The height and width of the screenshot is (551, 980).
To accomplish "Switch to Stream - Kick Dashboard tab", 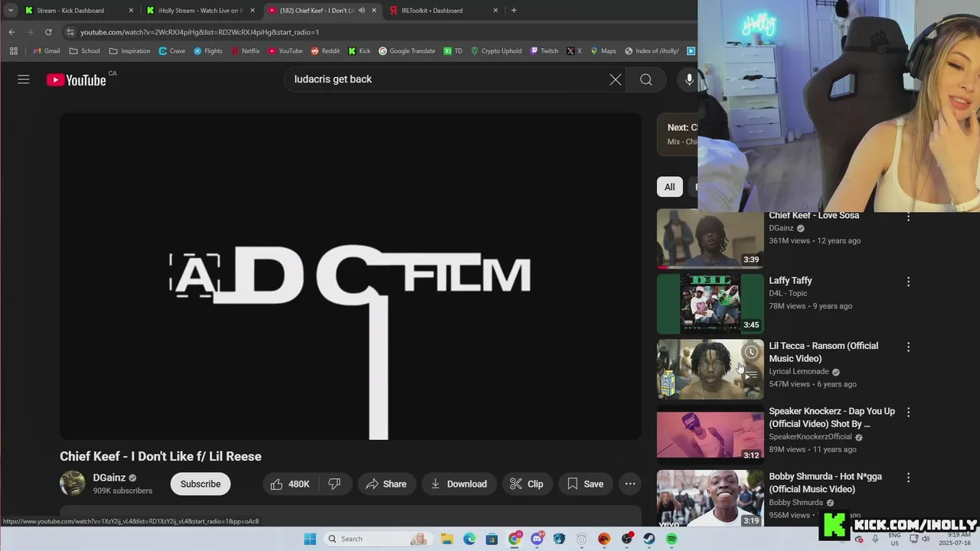I will coord(80,11).
